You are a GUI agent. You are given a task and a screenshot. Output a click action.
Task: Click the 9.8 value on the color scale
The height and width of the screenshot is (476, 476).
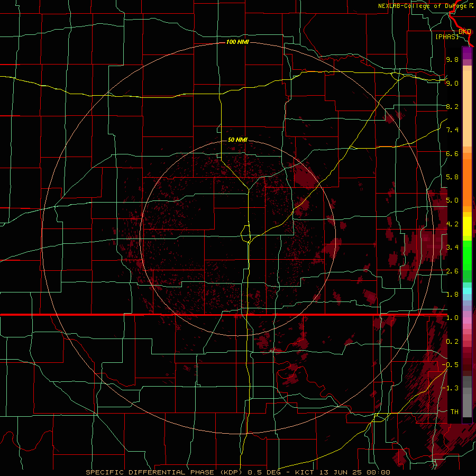pos(452,59)
